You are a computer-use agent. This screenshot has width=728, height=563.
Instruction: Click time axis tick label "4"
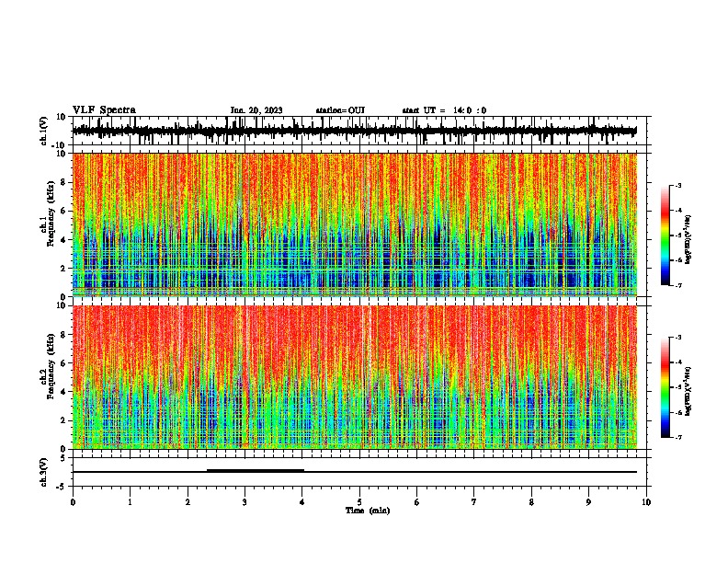click(x=302, y=502)
